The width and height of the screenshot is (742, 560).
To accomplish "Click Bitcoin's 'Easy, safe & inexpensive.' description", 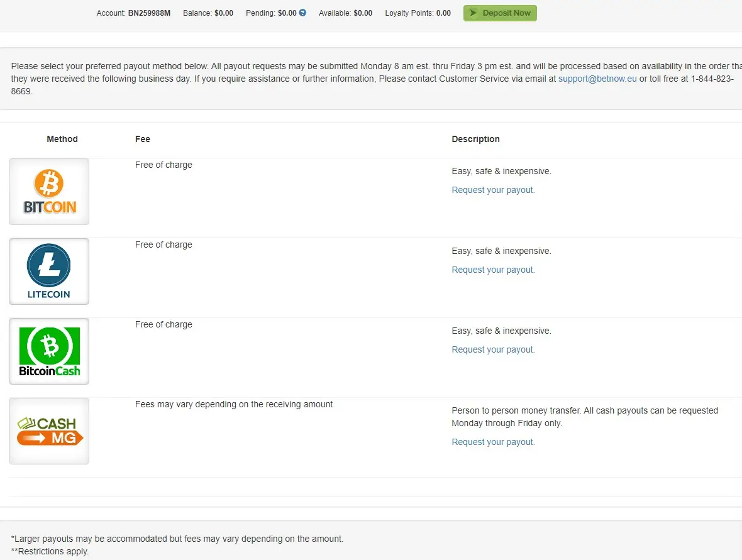I will pos(502,171).
